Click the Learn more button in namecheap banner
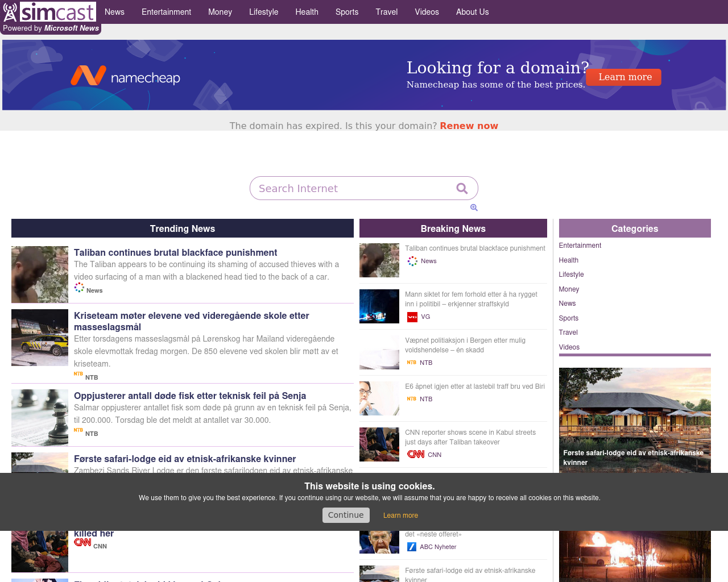The width and height of the screenshot is (728, 582). click(624, 77)
